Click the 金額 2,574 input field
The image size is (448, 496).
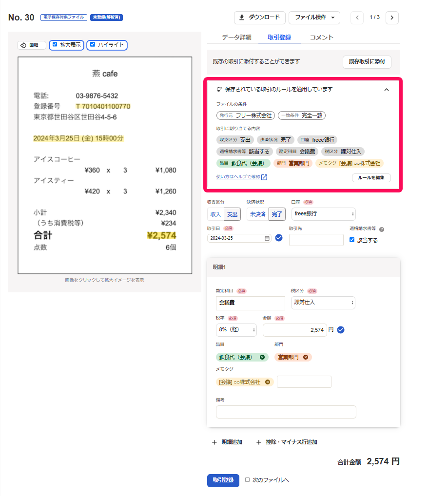click(x=294, y=330)
